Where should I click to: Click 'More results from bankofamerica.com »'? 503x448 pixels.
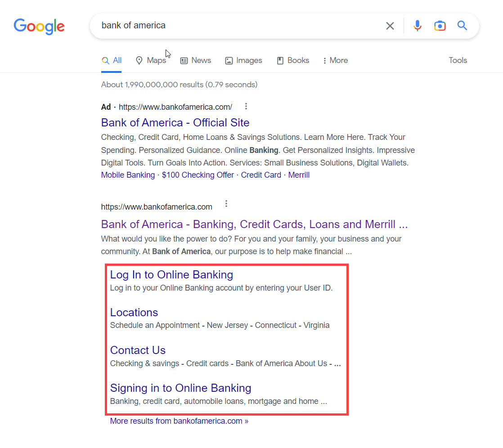[x=179, y=421]
